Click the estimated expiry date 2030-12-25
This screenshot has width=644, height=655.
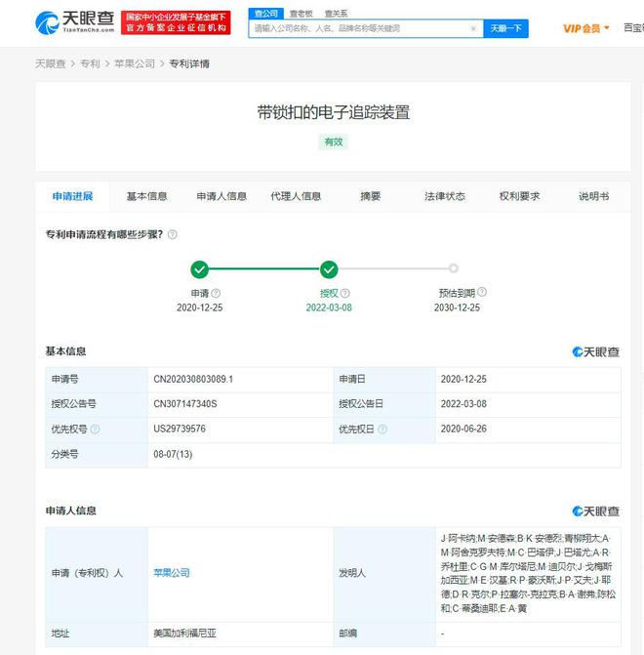[x=457, y=307]
